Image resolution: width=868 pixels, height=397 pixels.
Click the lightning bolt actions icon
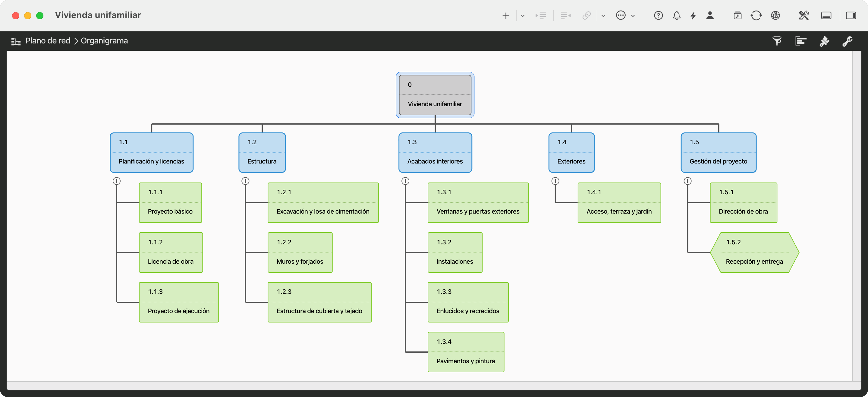point(693,15)
